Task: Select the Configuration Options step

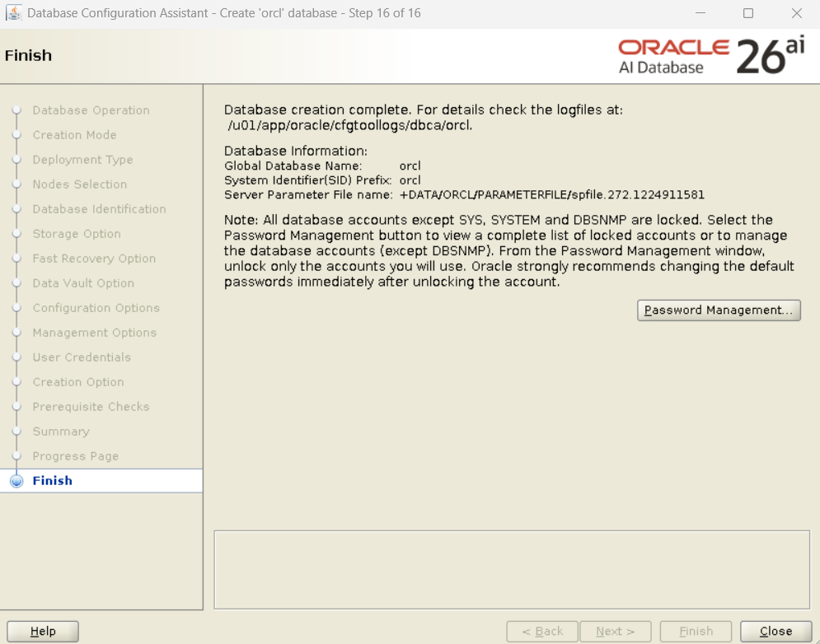Action: coord(96,308)
